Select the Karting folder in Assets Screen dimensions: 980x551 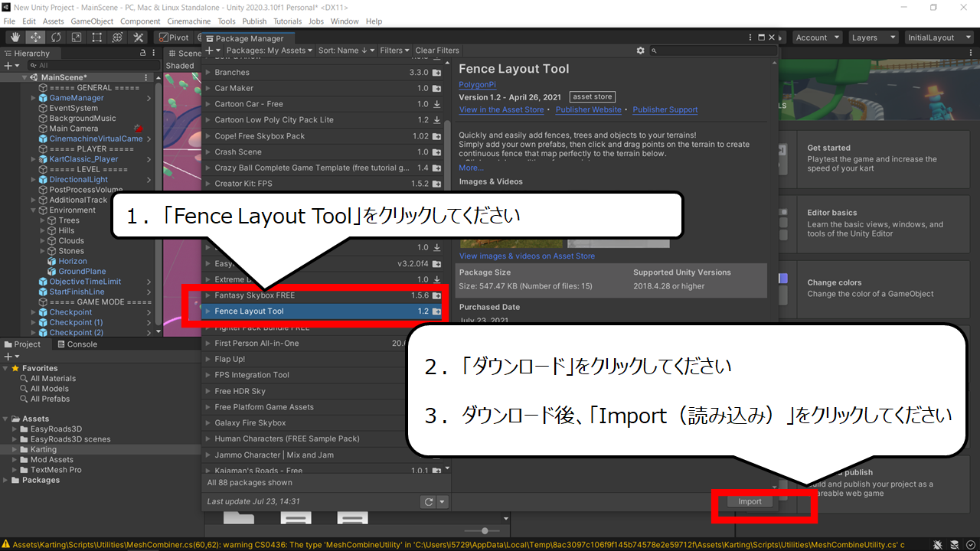43,449
